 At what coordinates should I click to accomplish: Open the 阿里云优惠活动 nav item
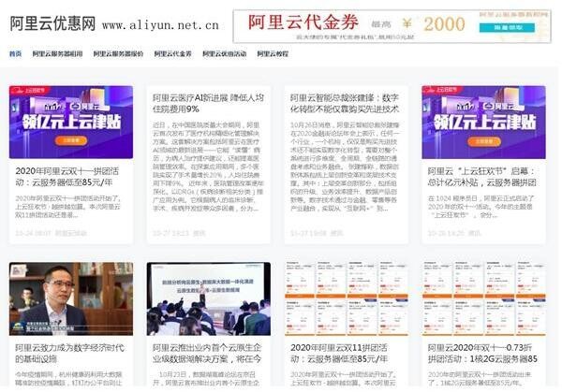[x=225, y=53]
